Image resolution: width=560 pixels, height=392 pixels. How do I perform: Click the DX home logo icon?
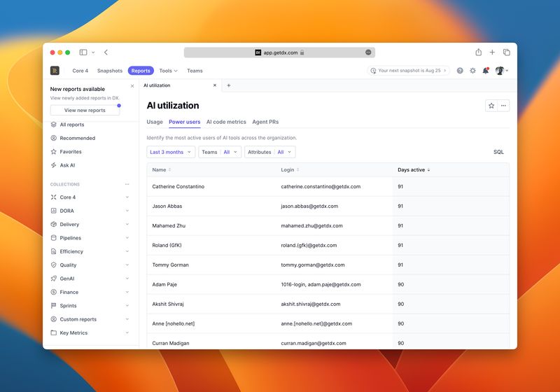click(x=55, y=71)
